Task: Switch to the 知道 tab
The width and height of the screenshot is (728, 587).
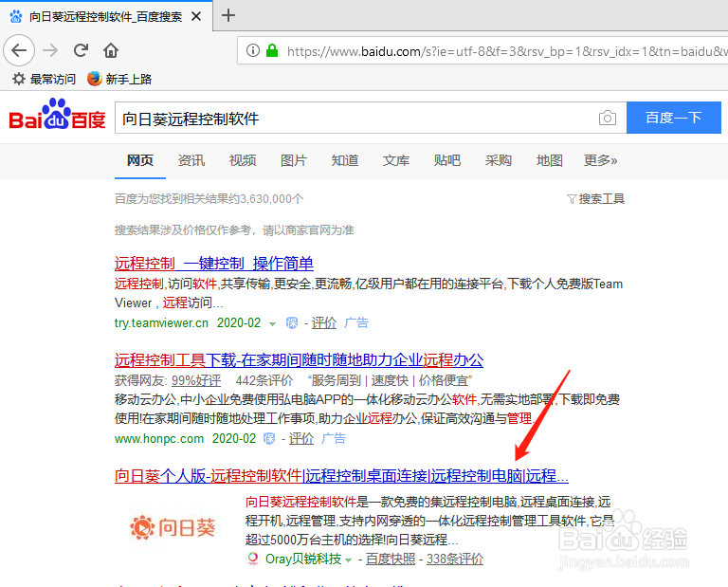Action: 345,160
